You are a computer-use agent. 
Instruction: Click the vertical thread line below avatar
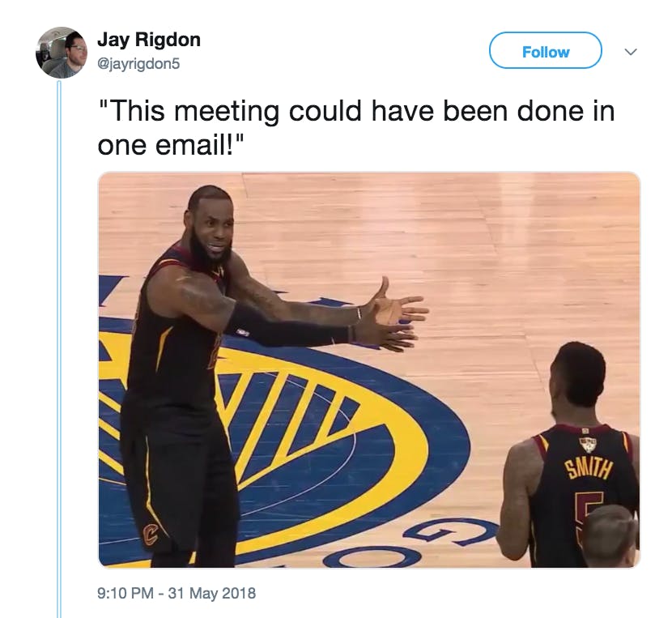pyautogui.click(x=60, y=348)
